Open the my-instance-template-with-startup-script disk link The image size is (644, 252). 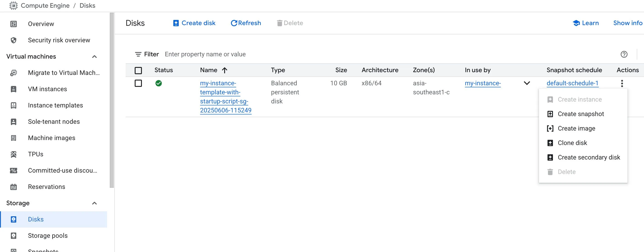point(226,97)
